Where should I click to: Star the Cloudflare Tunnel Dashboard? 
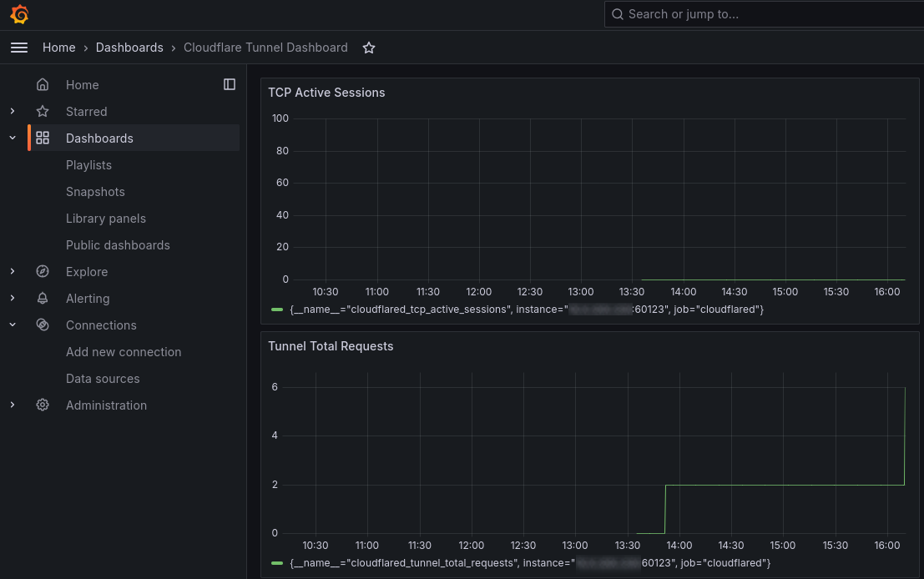click(x=369, y=48)
